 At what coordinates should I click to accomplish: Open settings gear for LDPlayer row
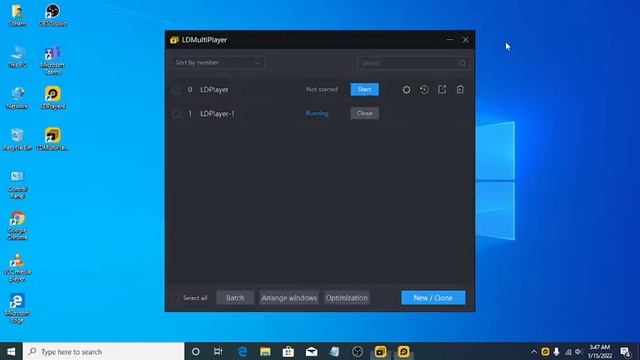point(406,90)
